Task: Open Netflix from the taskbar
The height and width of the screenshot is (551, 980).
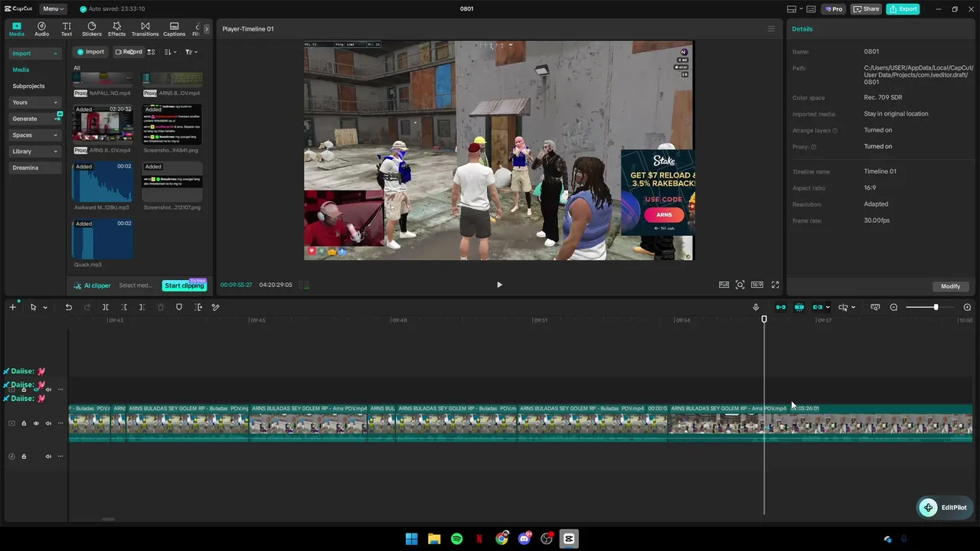Action: pyautogui.click(x=479, y=539)
